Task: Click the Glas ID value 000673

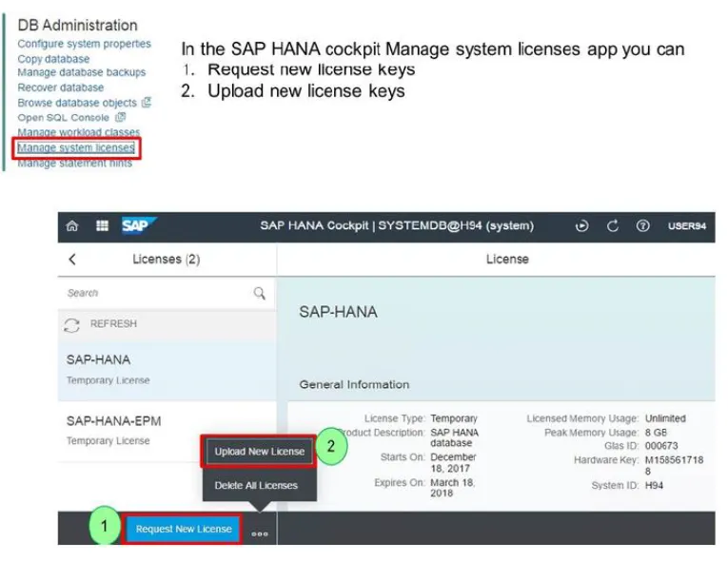Action: point(661,446)
